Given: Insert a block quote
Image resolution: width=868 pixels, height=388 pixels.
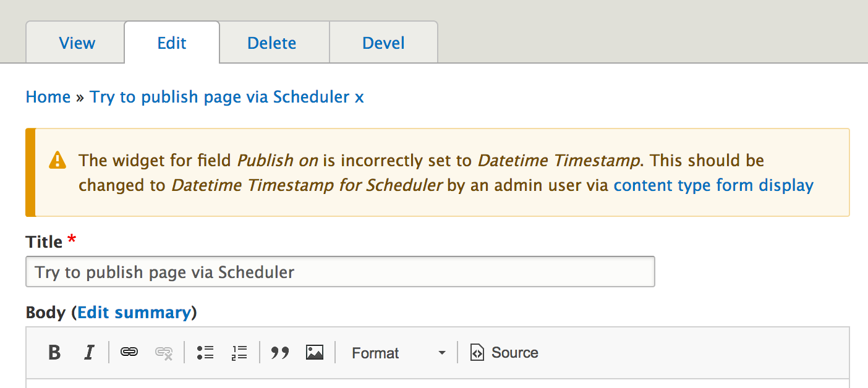Looking at the screenshot, I should pyautogui.click(x=279, y=352).
